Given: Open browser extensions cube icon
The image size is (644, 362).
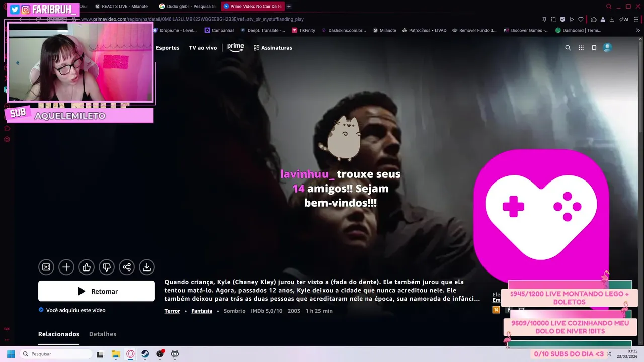Looking at the screenshot, I should (594, 19).
